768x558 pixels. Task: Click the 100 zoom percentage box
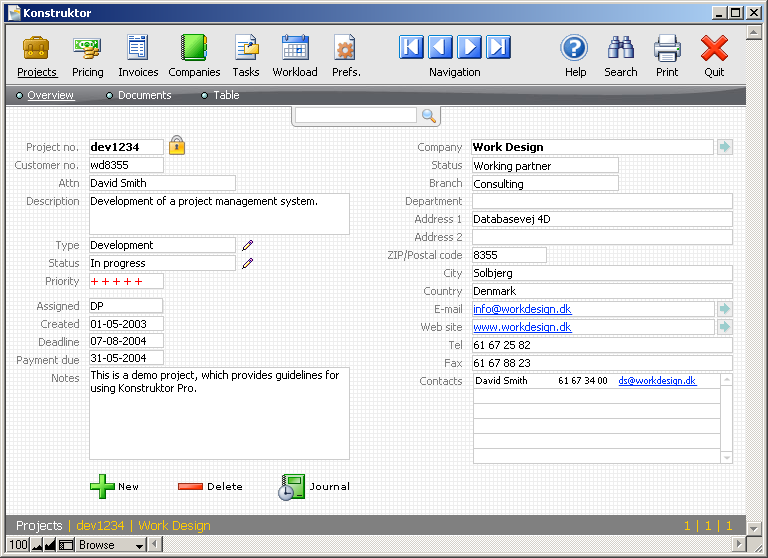(19, 545)
